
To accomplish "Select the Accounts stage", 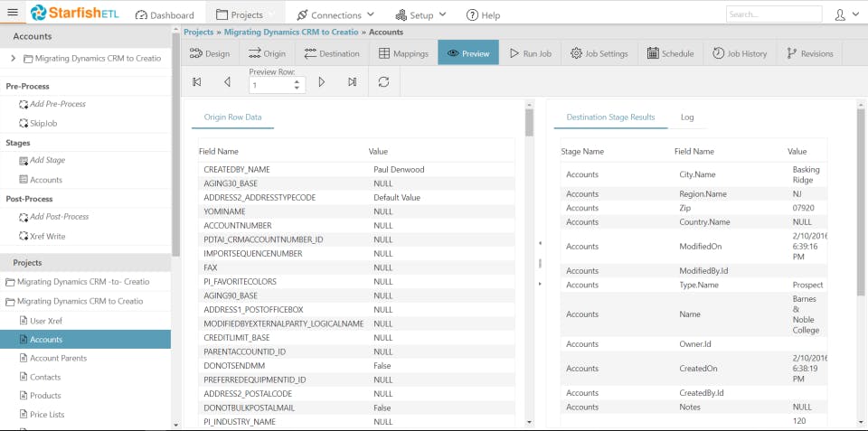I will pyautogui.click(x=46, y=180).
